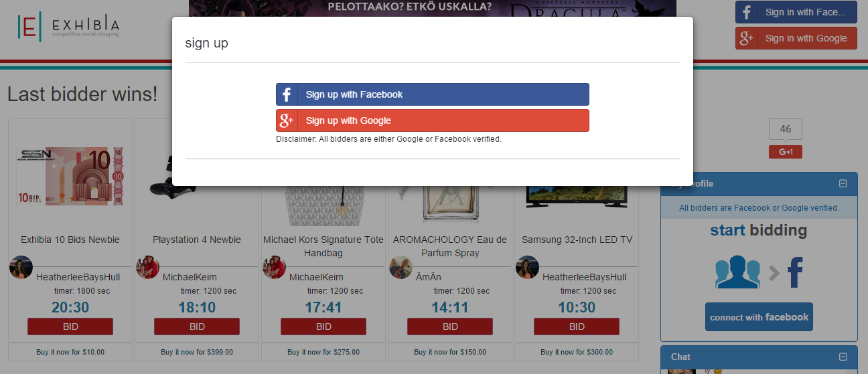
Task: Open Buy it now for $275.00 link
Action: [323, 352]
